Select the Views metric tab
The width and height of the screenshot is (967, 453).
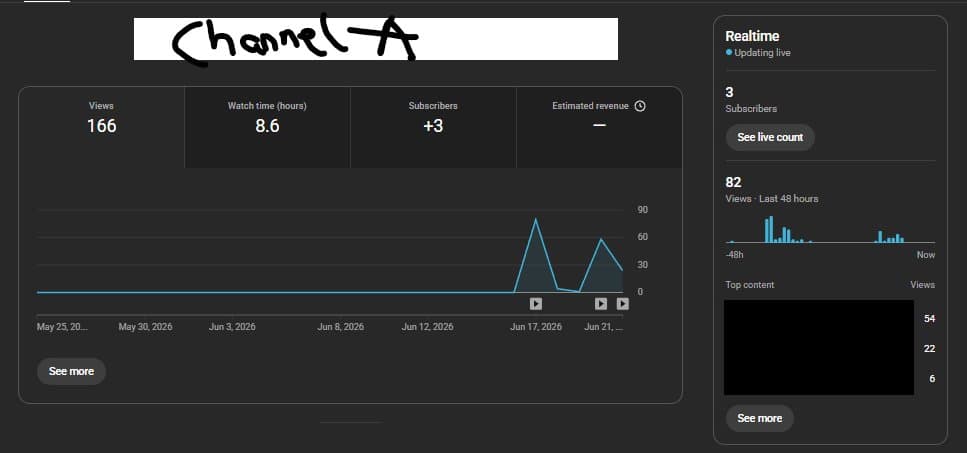point(102,127)
